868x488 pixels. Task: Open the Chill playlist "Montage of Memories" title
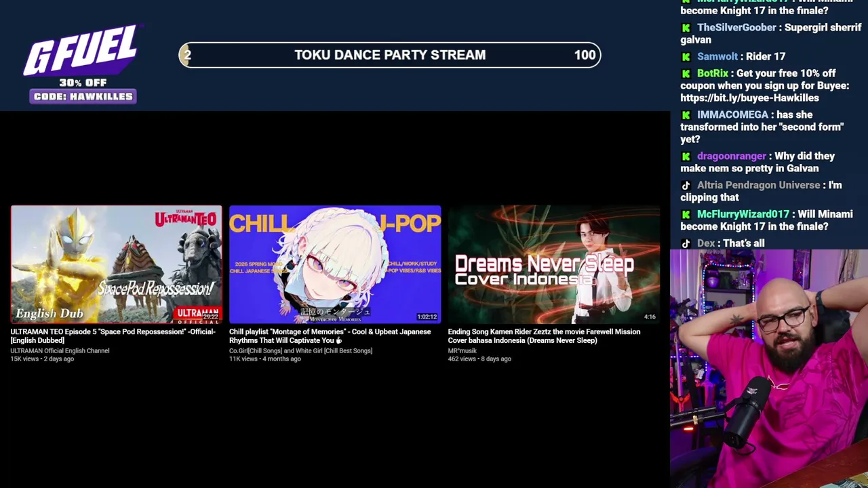tap(330, 336)
